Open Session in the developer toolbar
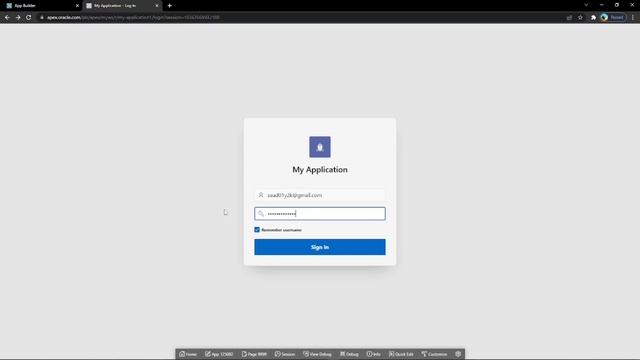Screen dimensions: 640x360 click(x=285, y=354)
